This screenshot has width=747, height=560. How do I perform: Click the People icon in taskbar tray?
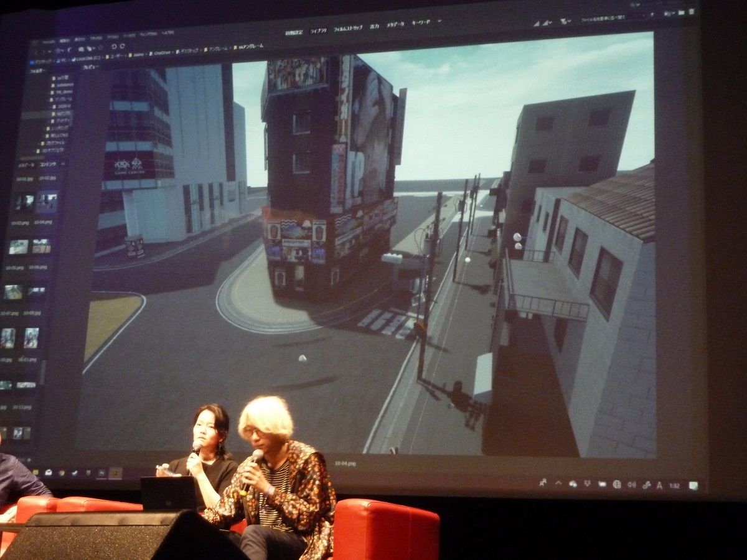(543, 482)
